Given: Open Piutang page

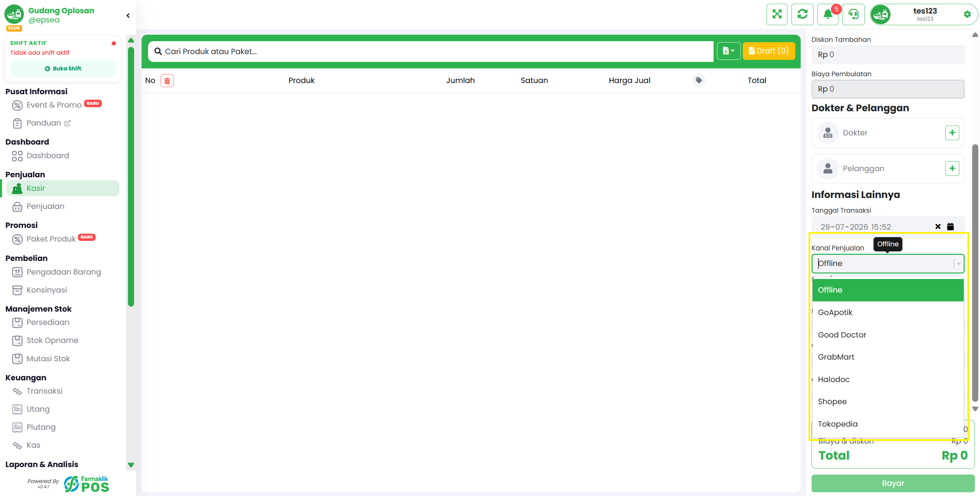Looking at the screenshot, I should (63, 427).
